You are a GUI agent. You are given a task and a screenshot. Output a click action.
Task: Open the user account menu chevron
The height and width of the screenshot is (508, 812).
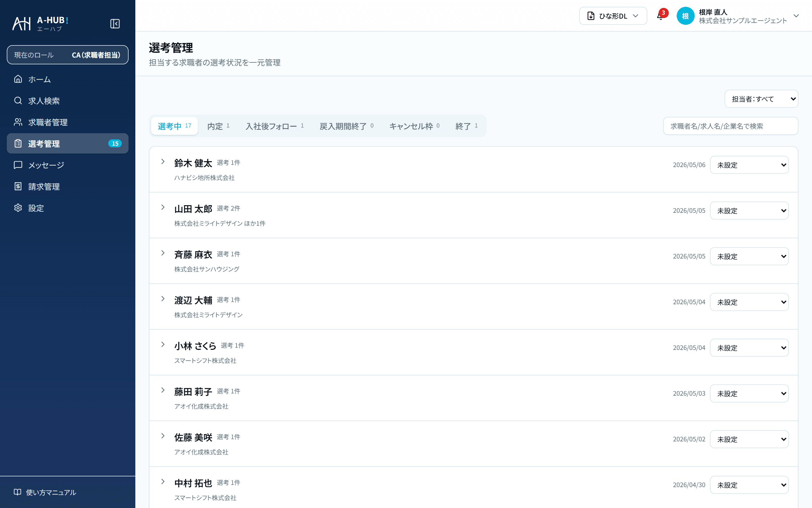coord(796,16)
